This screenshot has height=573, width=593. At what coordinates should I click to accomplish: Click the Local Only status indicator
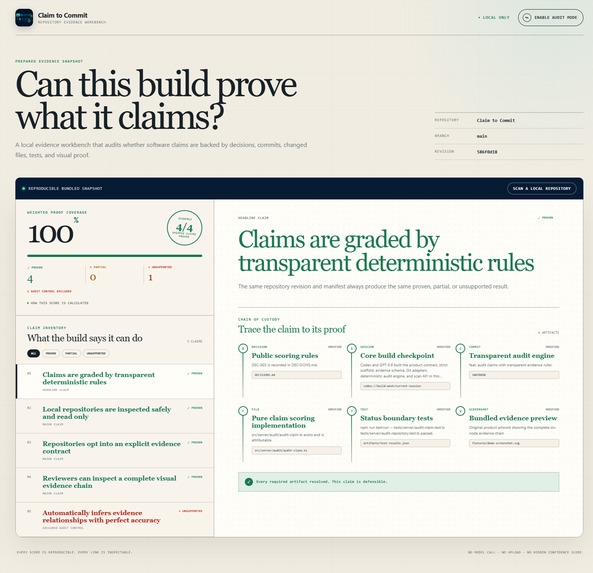494,17
